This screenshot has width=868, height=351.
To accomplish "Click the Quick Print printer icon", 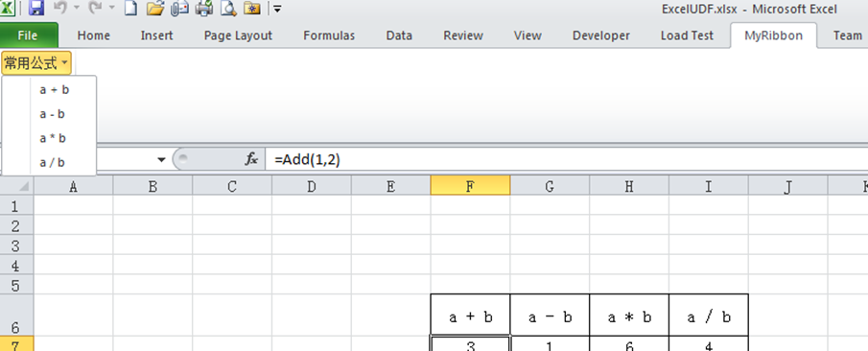I will pyautogui.click(x=203, y=8).
